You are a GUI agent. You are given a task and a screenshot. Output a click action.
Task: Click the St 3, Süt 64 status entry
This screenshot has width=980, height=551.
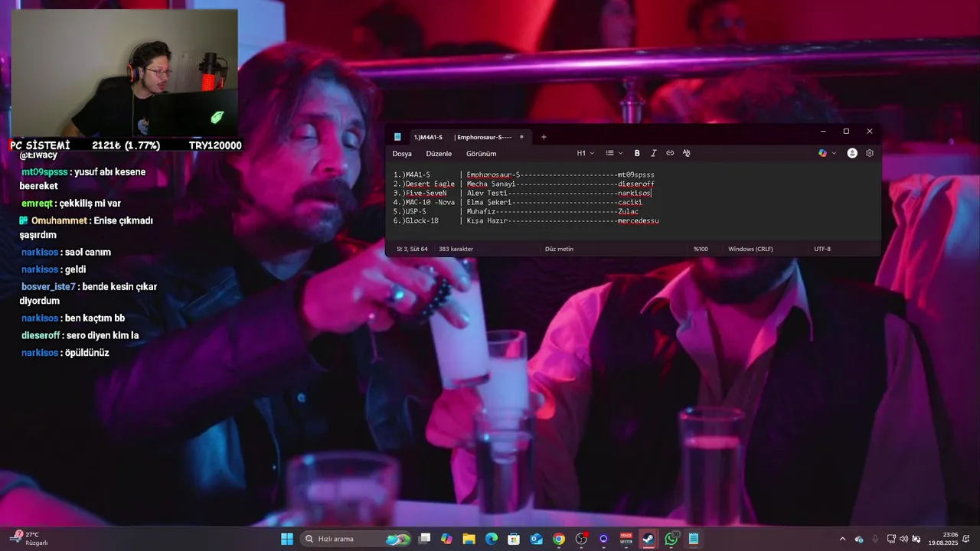[412, 249]
